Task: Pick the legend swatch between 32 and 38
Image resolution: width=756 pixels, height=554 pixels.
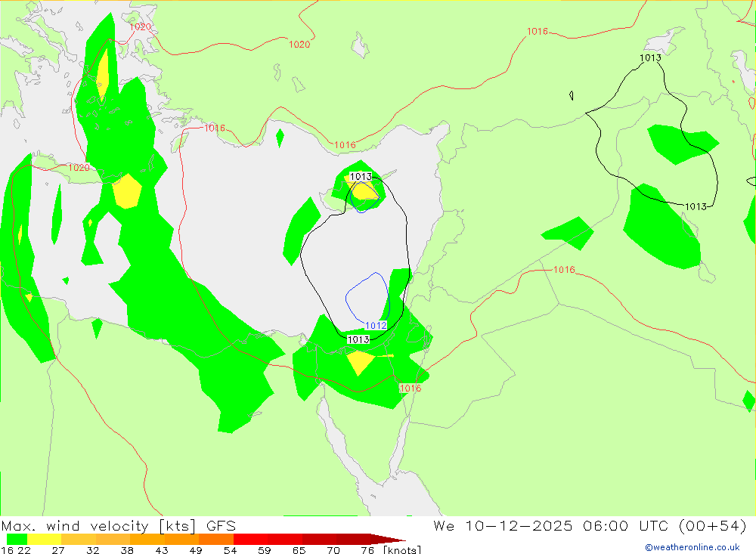Action: 113,539
